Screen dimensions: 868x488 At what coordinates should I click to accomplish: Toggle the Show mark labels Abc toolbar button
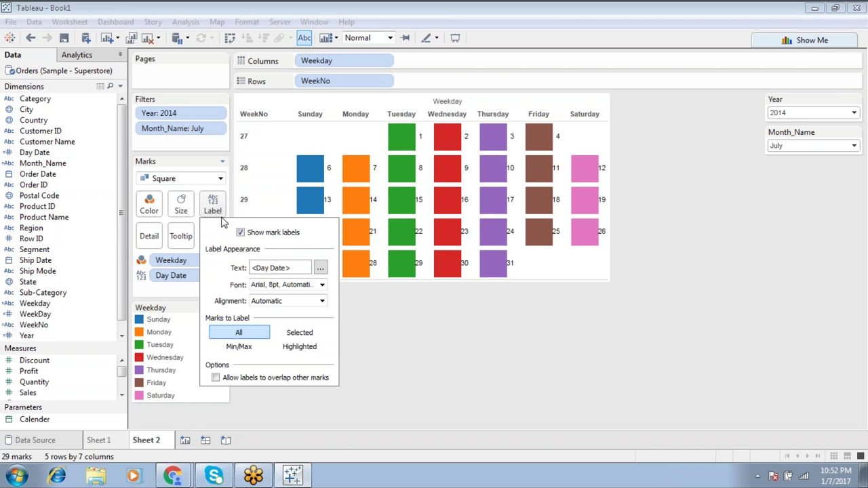(x=304, y=38)
